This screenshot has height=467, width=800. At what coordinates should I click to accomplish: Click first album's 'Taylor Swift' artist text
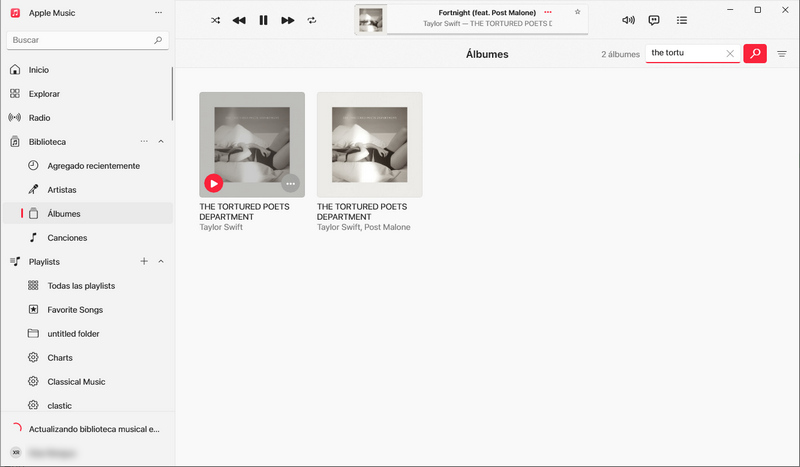tap(221, 227)
